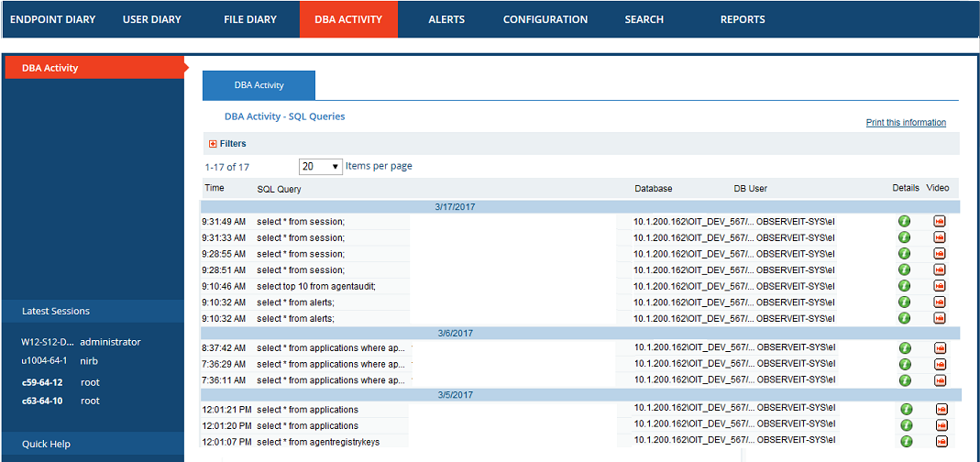
Task: Click DBA Activity in the left sidebar
Action: tap(50, 68)
